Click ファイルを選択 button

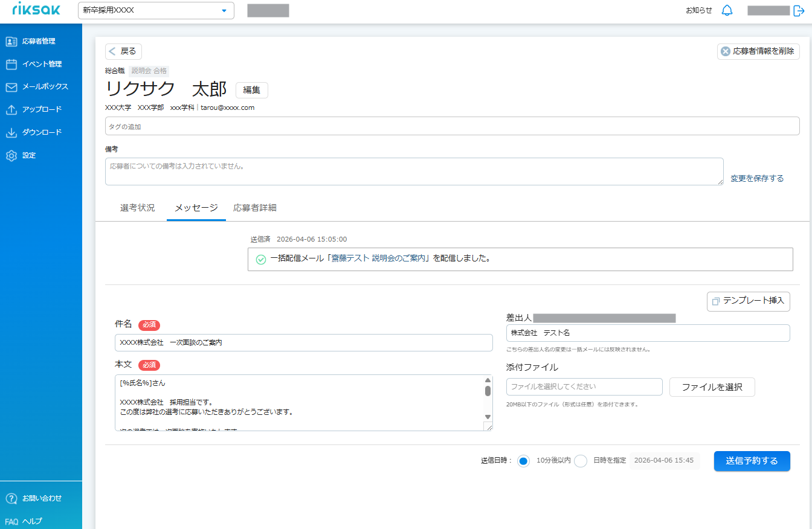tap(712, 387)
